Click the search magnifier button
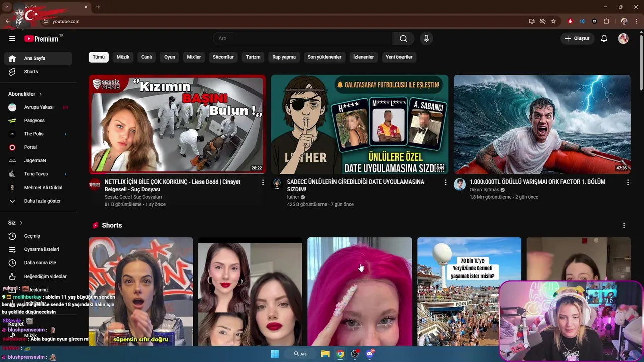Viewport: 644px width, 362px height. (x=404, y=39)
